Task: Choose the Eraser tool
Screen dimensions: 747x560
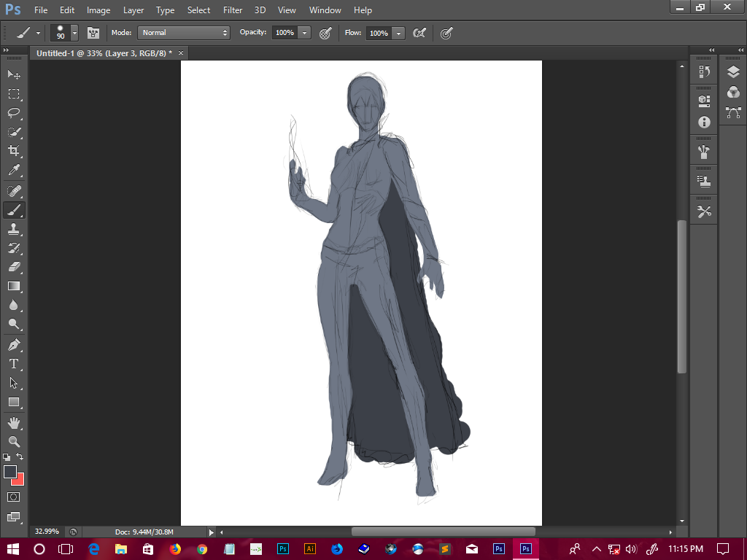Action: pyautogui.click(x=14, y=267)
